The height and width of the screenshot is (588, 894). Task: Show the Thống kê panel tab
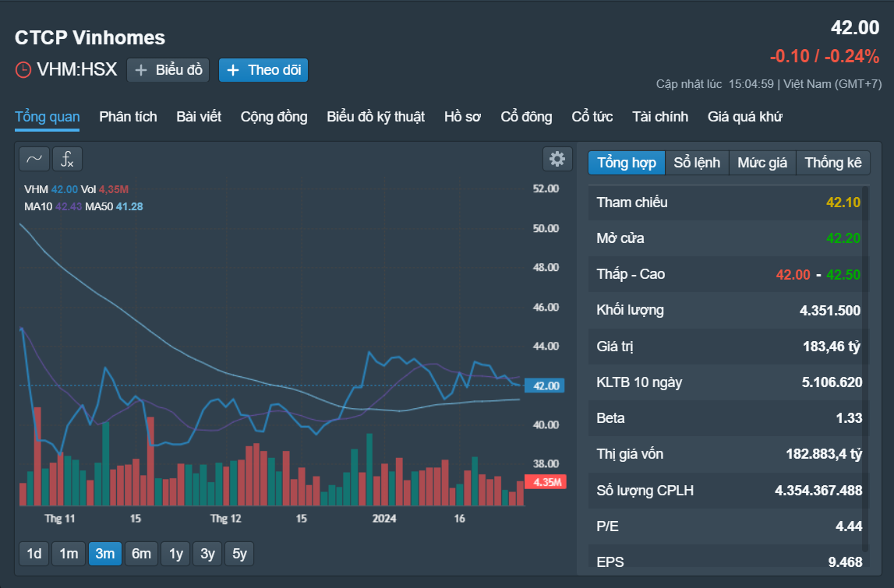point(833,163)
